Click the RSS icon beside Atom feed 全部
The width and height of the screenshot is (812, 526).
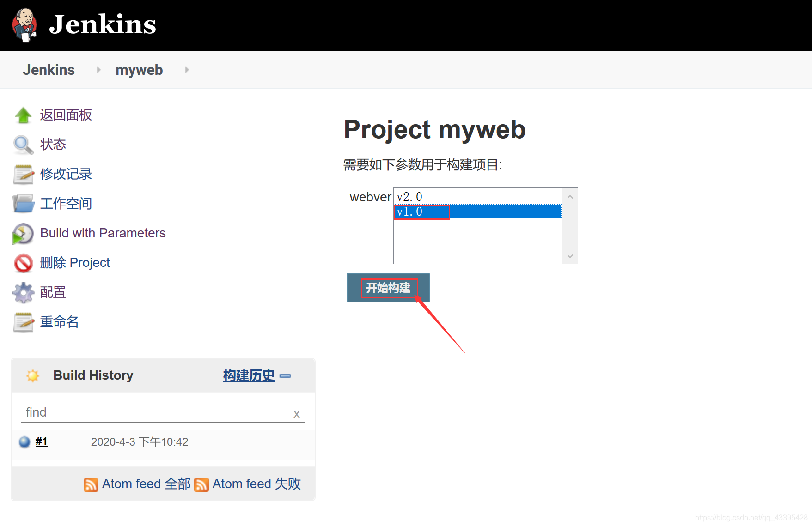pyautogui.click(x=91, y=484)
